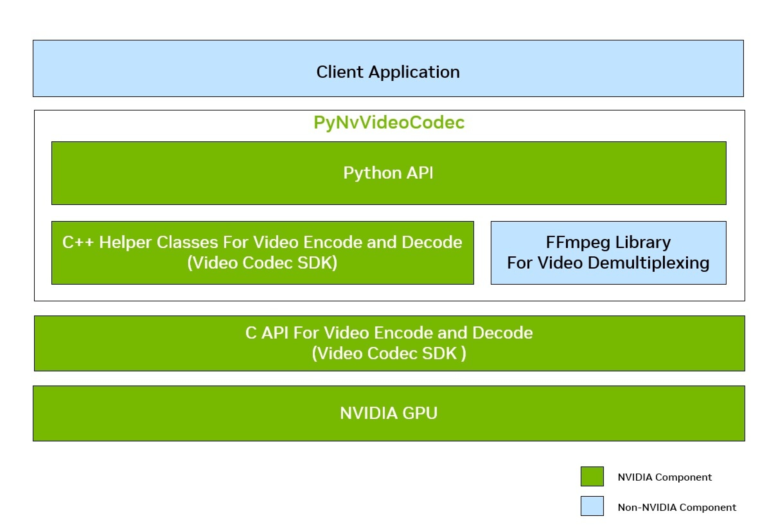Click the NVIDIA Component legend swatch
776x532 pixels.
(x=593, y=477)
